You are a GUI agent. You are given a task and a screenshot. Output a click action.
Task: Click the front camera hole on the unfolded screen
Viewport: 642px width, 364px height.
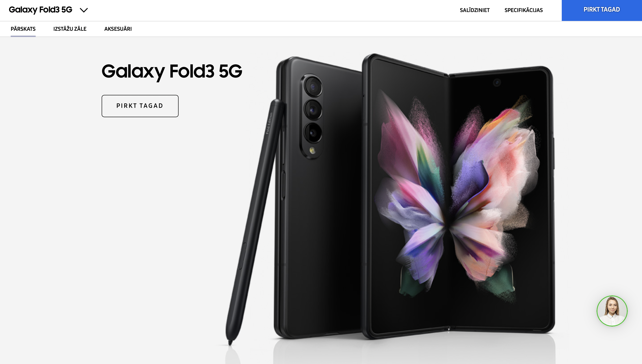tap(497, 82)
